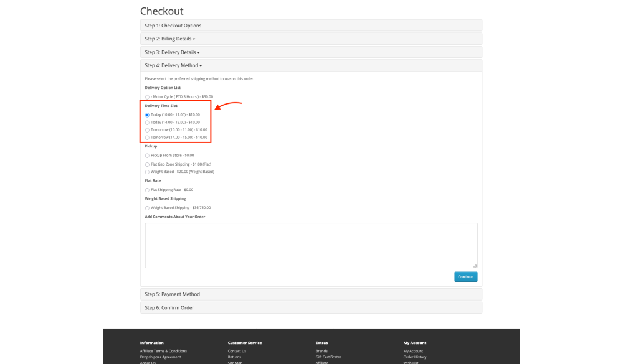Open Step 5: Payment Method header
Image resolution: width=623 pixels, height=364 pixels.
[x=172, y=294]
